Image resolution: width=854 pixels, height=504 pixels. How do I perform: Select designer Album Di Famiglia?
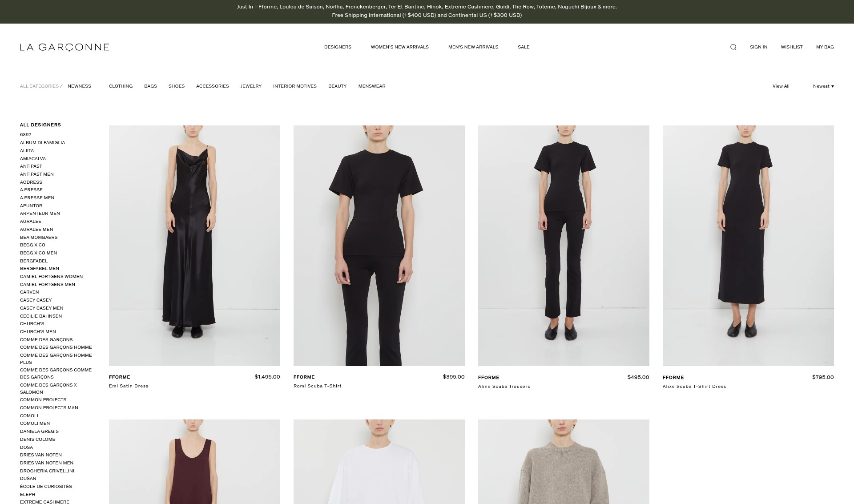click(42, 143)
